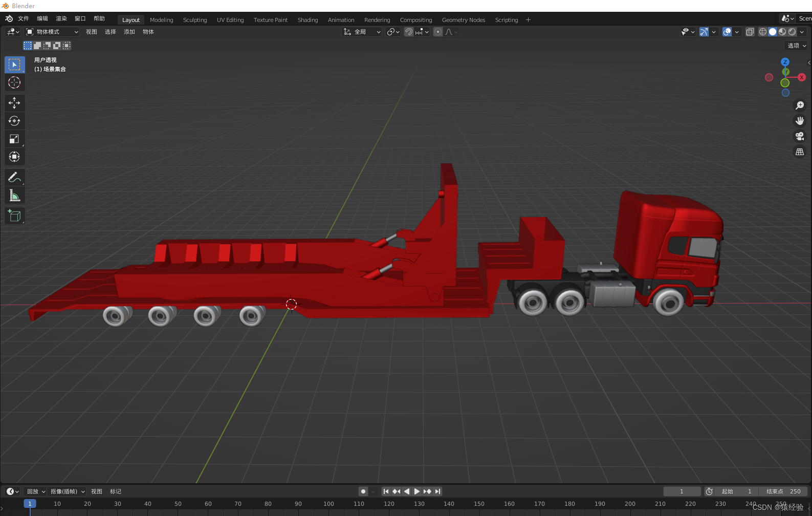This screenshot has height=516, width=812.
Task: Expand the snapping options dropdown
Action: pos(423,32)
